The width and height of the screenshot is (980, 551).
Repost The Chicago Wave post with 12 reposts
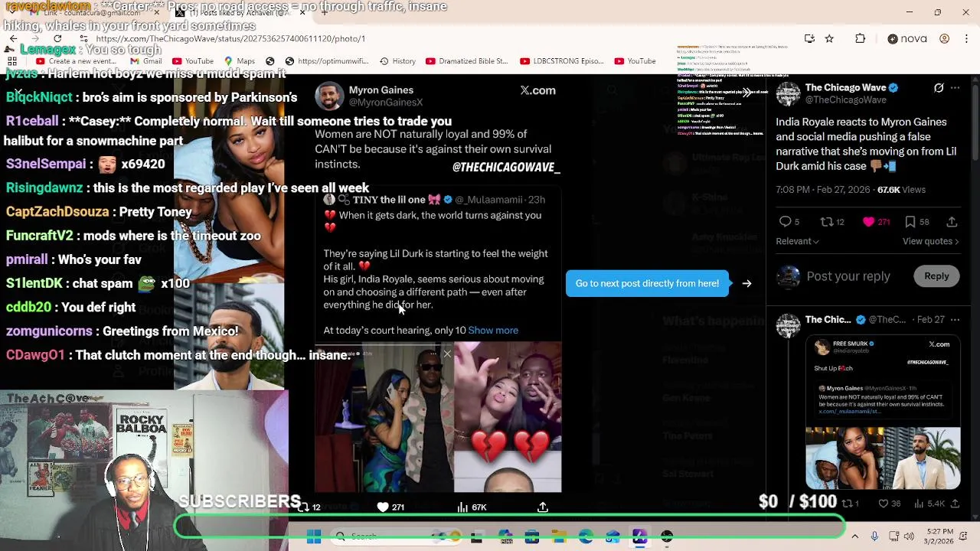(x=831, y=222)
